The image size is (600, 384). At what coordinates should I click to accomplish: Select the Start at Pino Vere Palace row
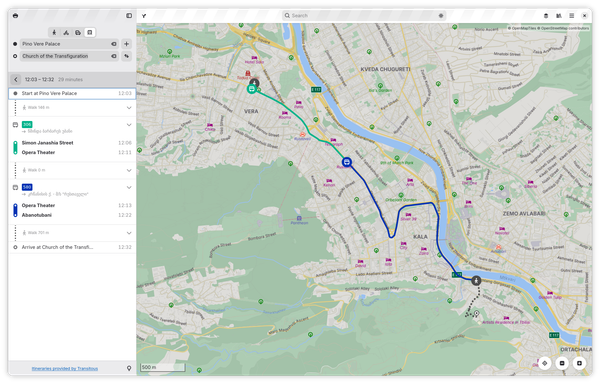72,93
